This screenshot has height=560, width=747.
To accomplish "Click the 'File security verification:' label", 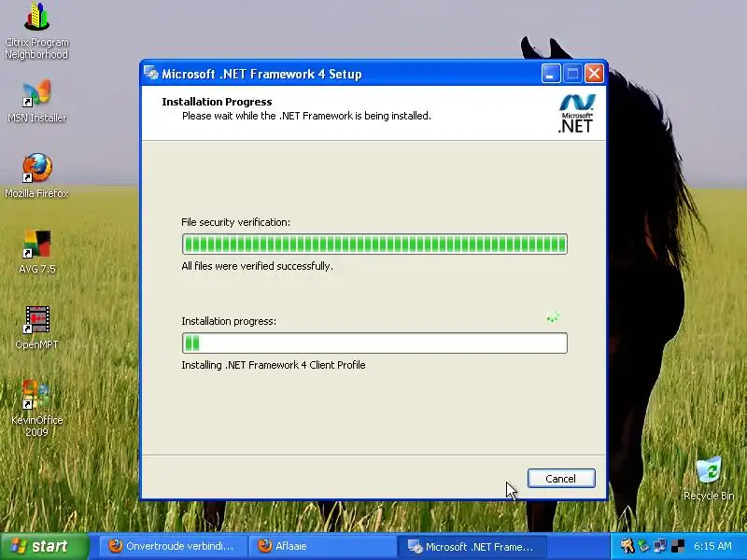I will [x=236, y=222].
